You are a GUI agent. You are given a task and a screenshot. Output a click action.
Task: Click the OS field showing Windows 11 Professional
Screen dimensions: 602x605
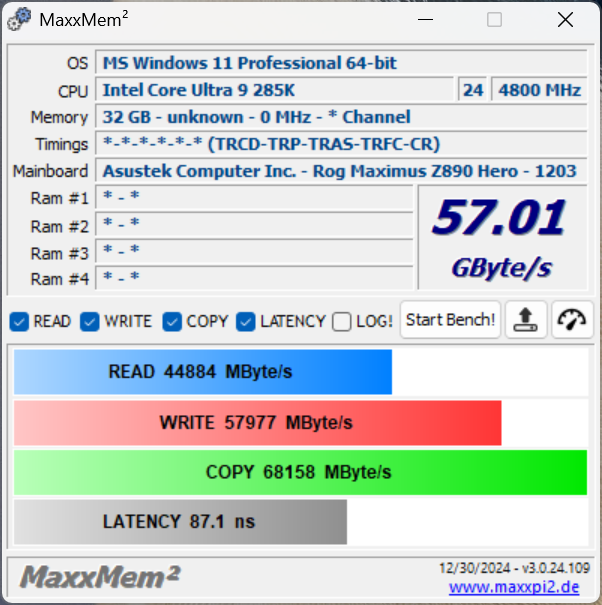click(x=342, y=63)
